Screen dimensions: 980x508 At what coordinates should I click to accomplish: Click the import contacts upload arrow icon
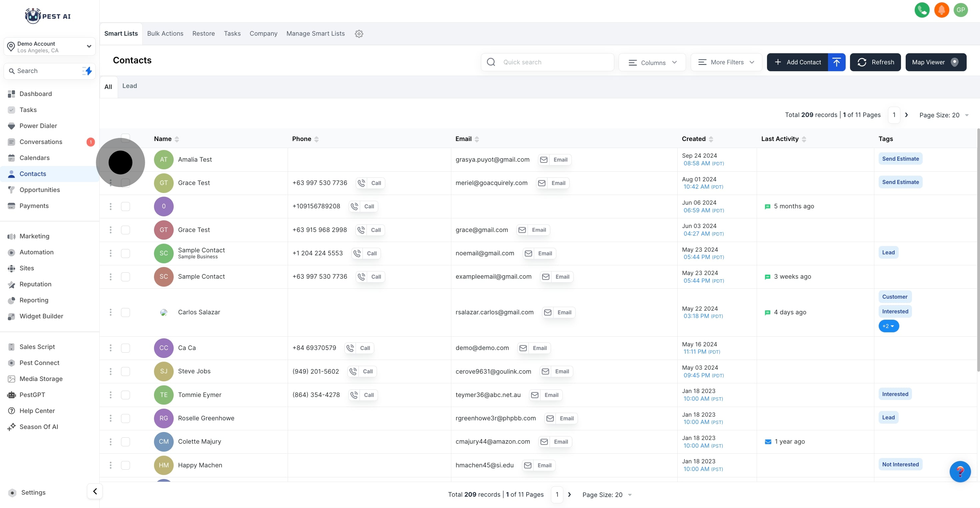coord(836,62)
